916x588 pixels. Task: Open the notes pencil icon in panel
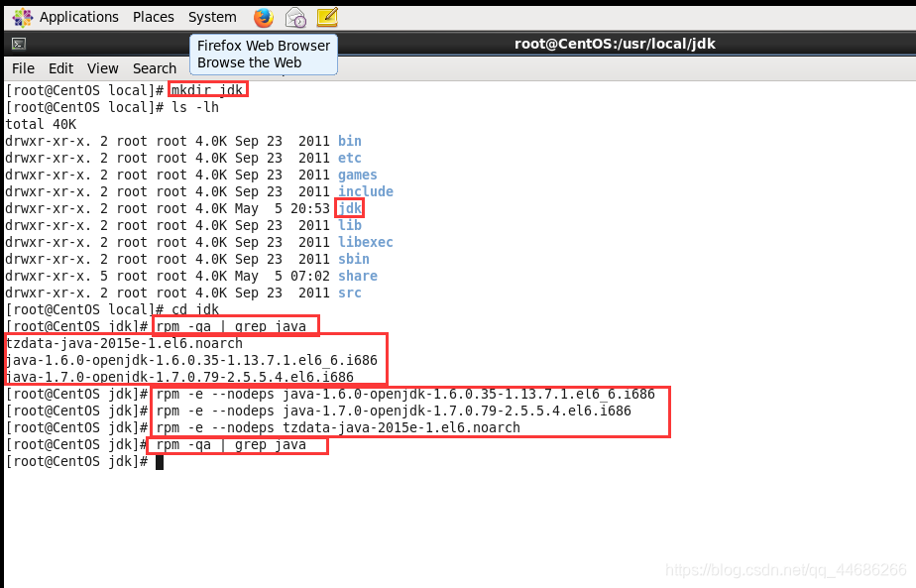[327, 17]
